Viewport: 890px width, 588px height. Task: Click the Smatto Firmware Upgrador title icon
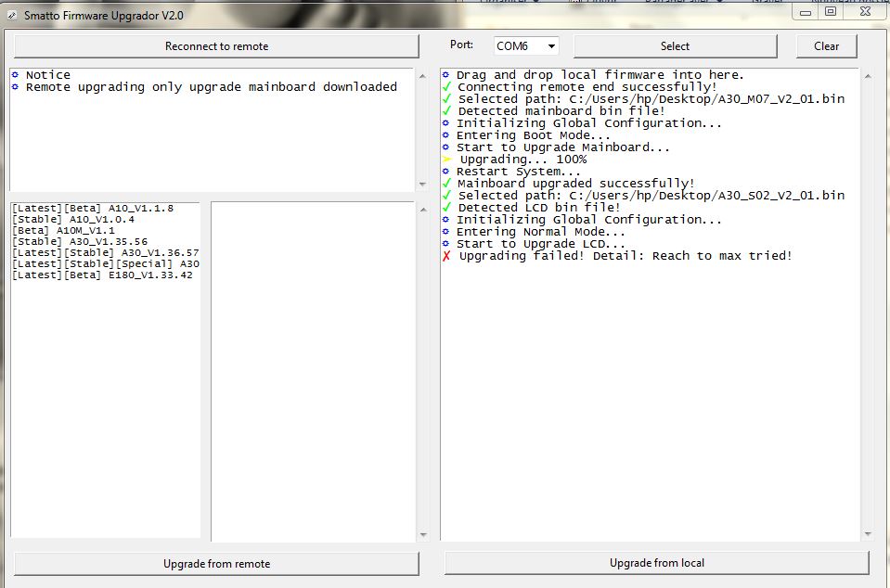point(12,16)
